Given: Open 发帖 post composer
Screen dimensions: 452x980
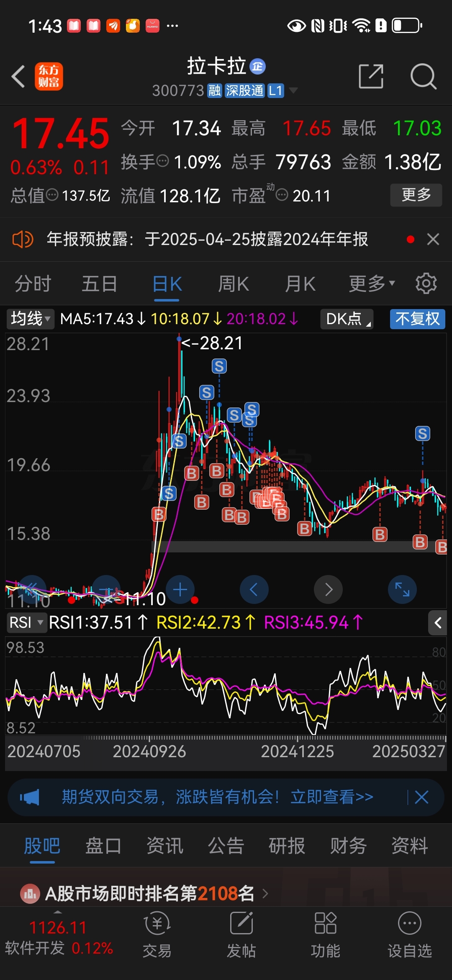Looking at the screenshot, I should 241,935.
